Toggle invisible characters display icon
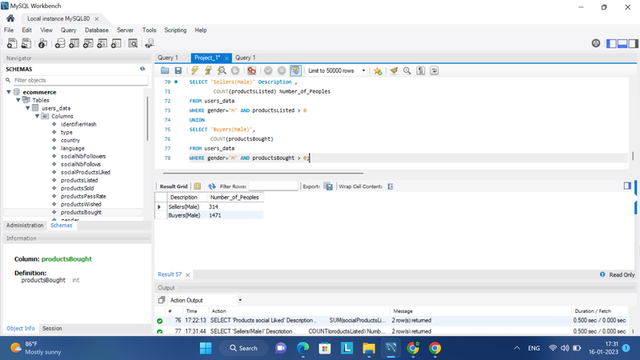The width and height of the screenshot is (640, 360). click(421, 71)
